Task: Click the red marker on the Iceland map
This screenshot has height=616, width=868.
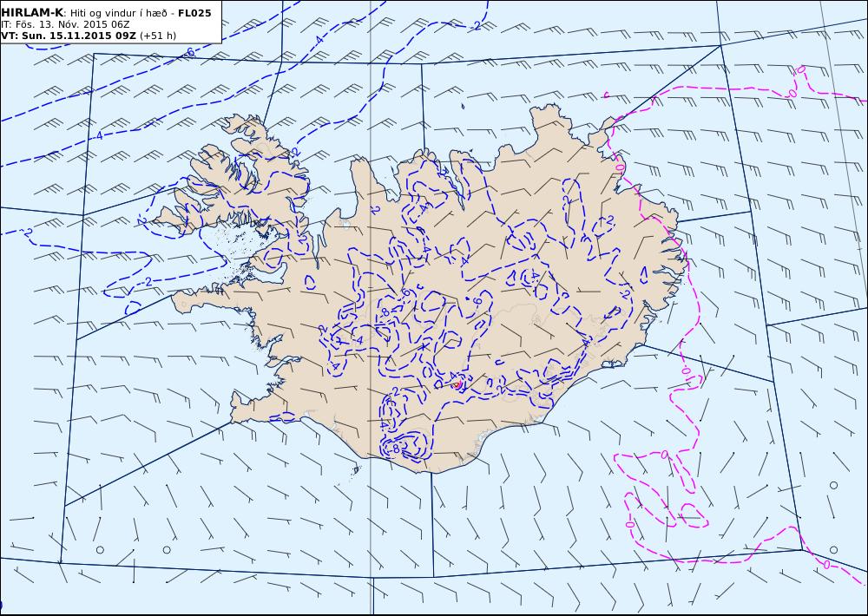Action: 457,383
